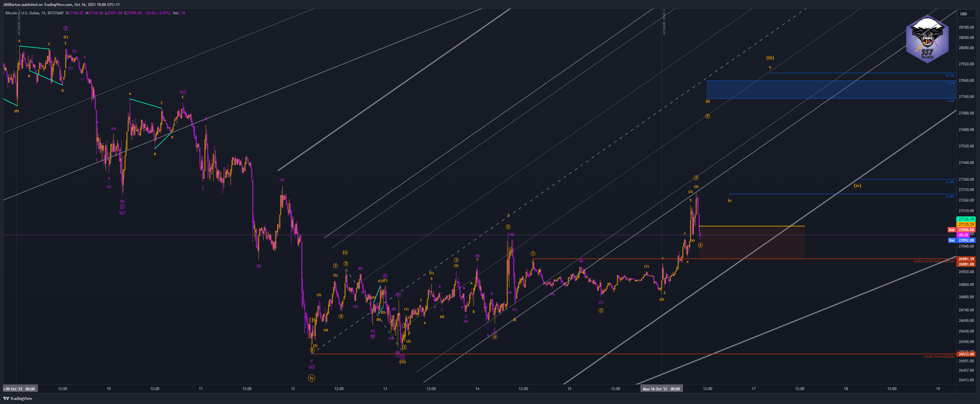Screen dimensions: 980x404
Task: Click the open value O27104.00
Action: point(75,13)
